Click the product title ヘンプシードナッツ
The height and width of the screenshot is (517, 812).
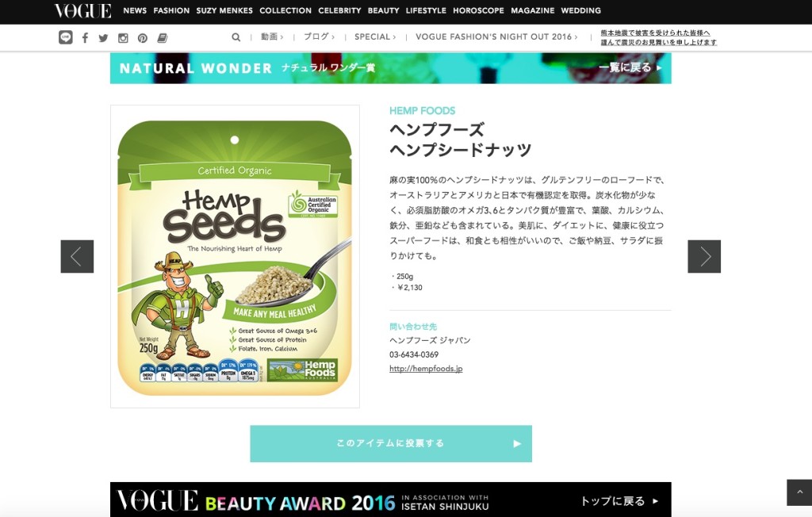(x=461, y=150)
